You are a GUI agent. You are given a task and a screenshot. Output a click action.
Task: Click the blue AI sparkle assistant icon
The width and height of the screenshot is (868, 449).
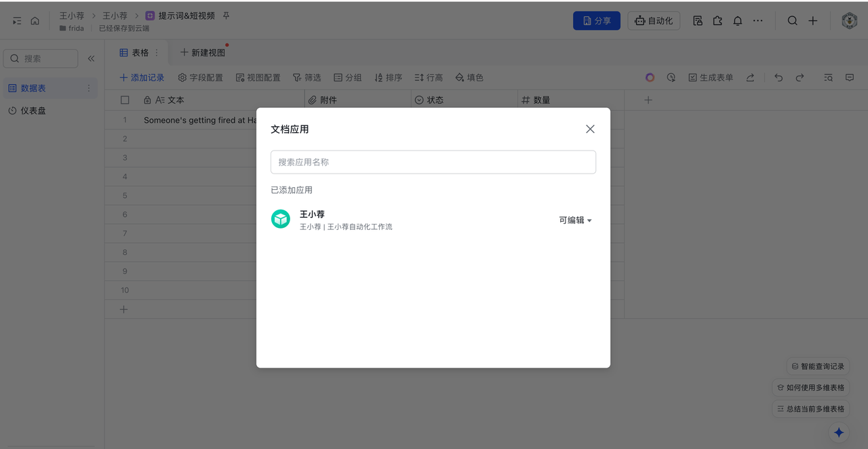(x=839, y=432)
